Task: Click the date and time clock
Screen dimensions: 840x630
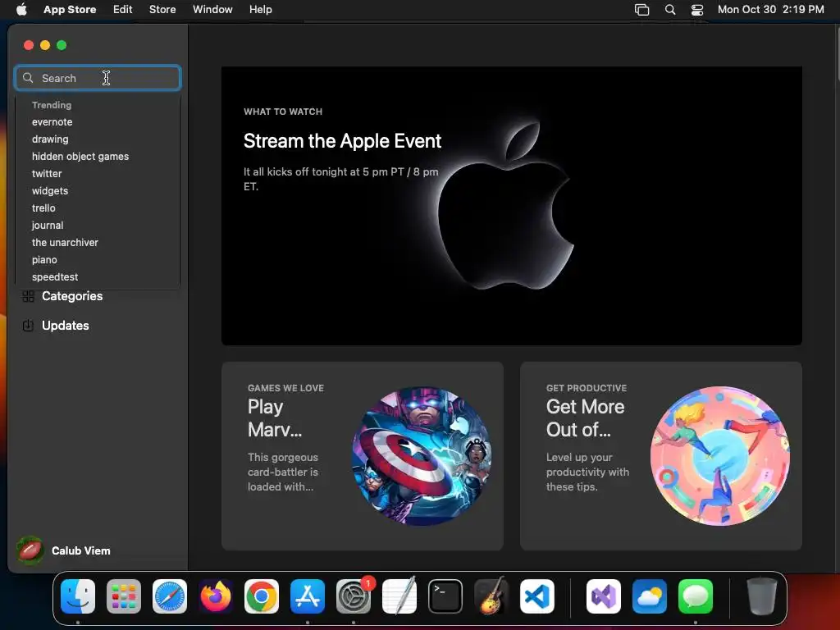Action: pyautogui.click(x=771, y=10)
